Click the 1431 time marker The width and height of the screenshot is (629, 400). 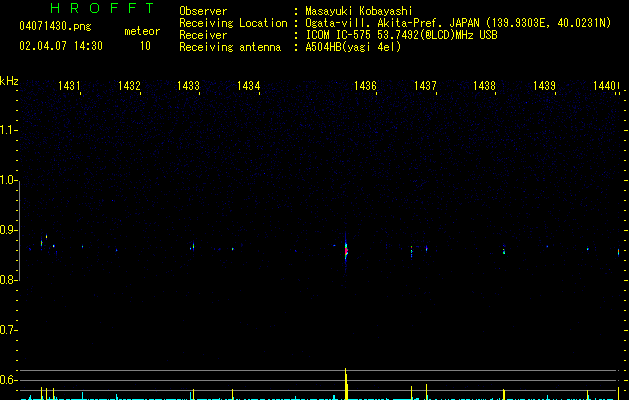[69, 86]
